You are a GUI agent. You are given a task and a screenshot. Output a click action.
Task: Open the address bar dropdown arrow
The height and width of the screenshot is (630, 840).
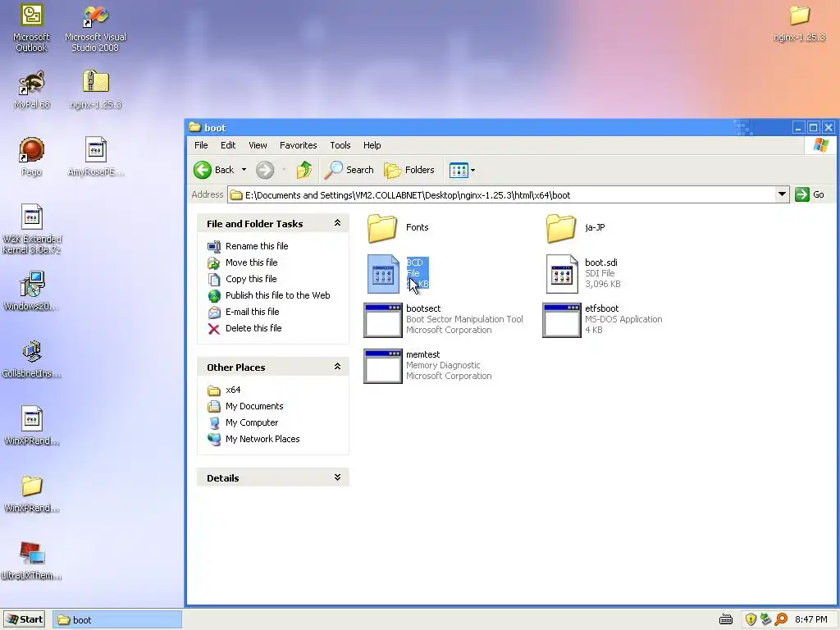click(x=782, y=194)
